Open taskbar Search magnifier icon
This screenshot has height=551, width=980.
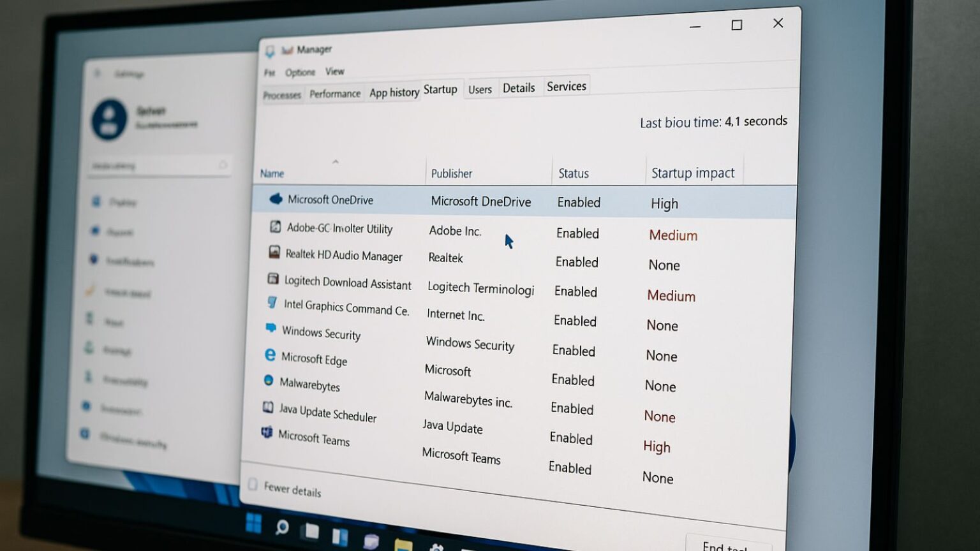click(x=281, y=527)
